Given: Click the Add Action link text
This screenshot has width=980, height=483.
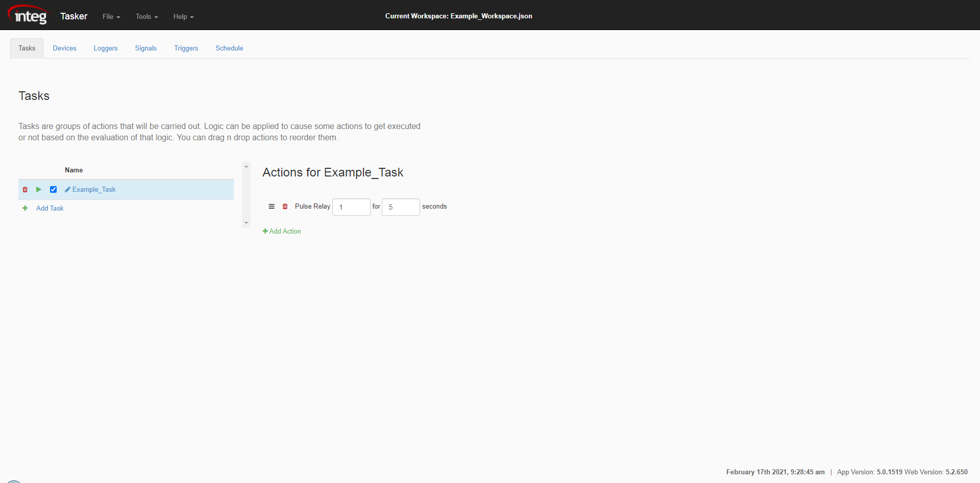Looking at the screenshot, I should (285, 231).
